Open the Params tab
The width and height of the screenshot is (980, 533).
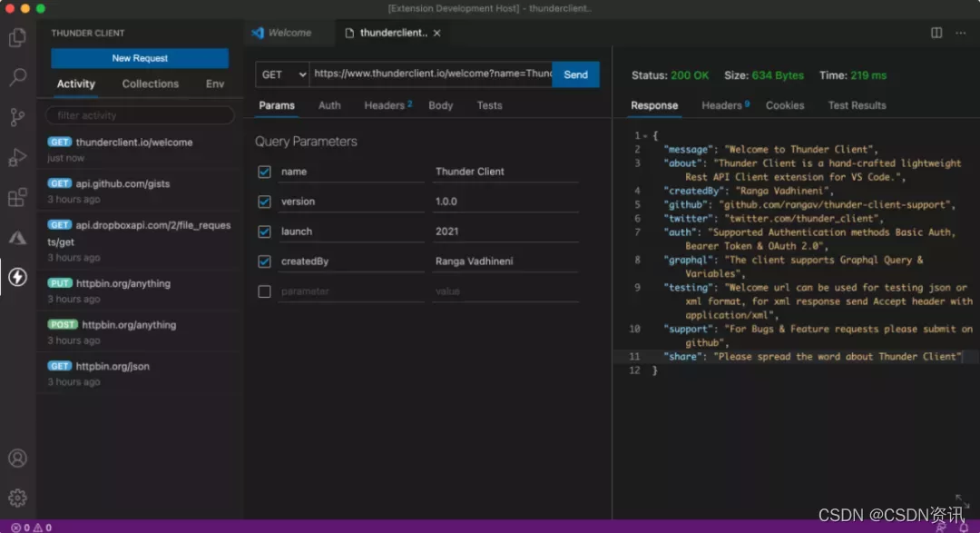click(276, 105)
